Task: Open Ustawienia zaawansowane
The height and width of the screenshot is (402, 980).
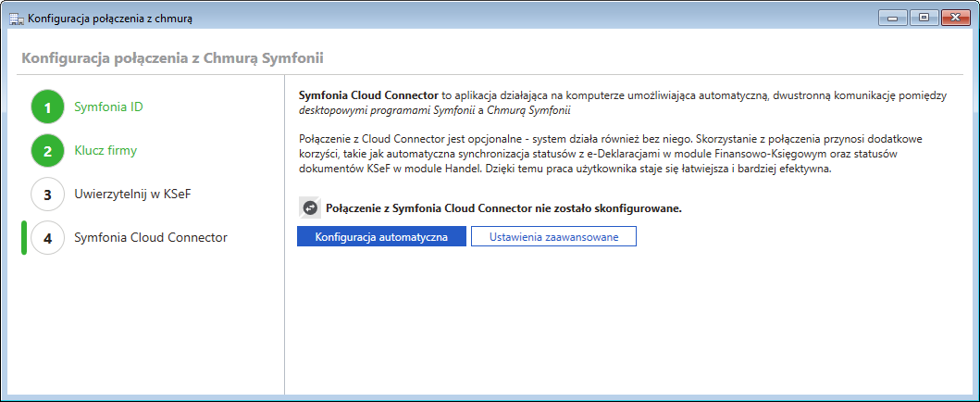Action: [x=553, y=237]
